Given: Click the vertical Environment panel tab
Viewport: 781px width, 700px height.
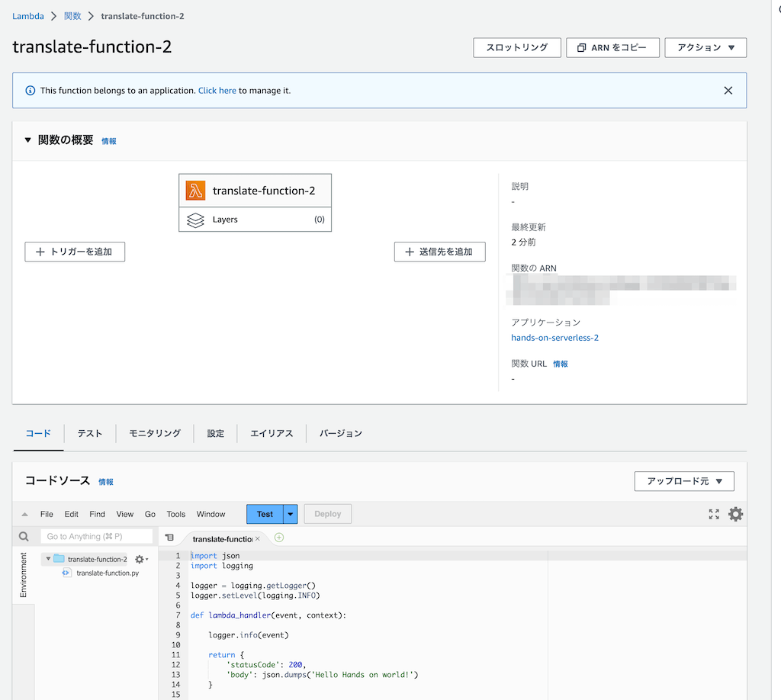Looking at the screenshot, I should point(24,575).
